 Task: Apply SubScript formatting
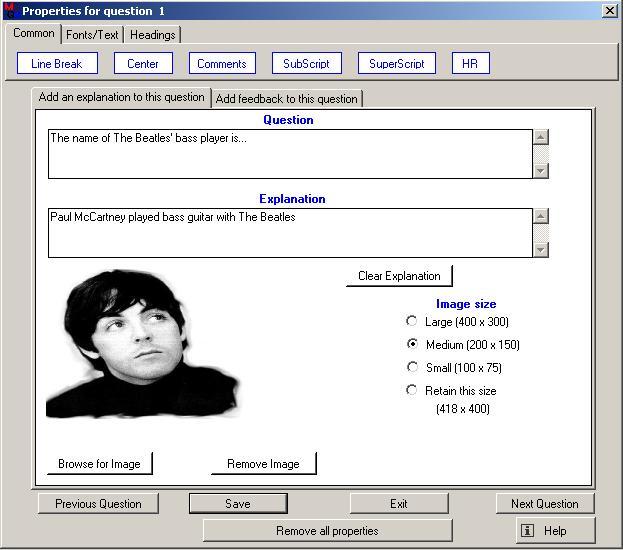[306, 64]
